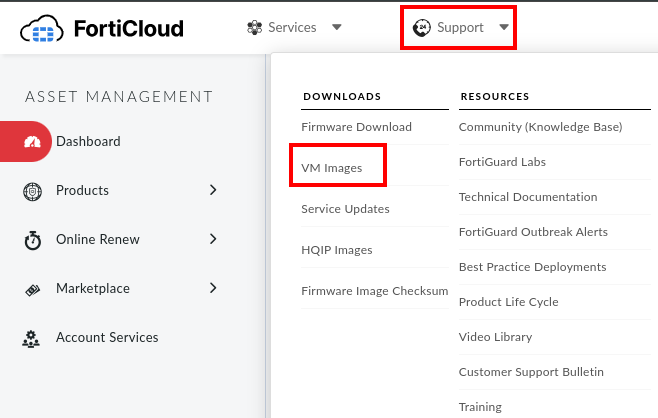Go to Community (Knowledge Base) link

pos(540,127)
